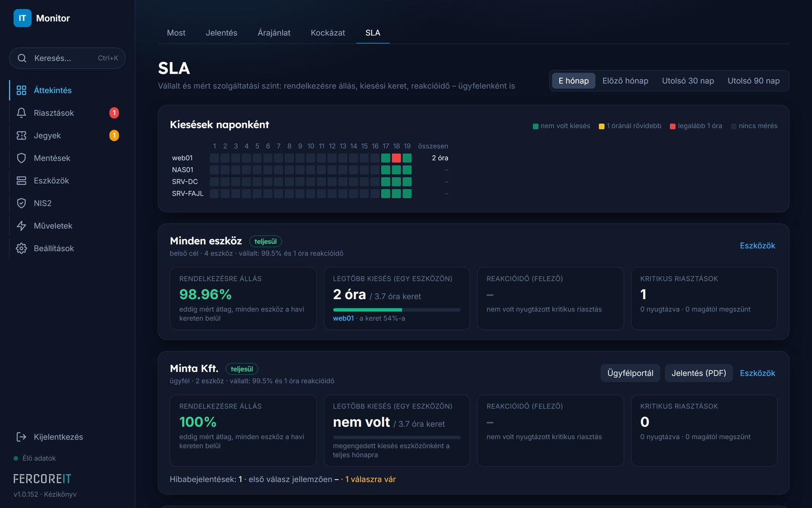Open the Árajánlat tab
The height and width of the screenshot is (508, 812).
pyautogui.click(x=274, y=33)
